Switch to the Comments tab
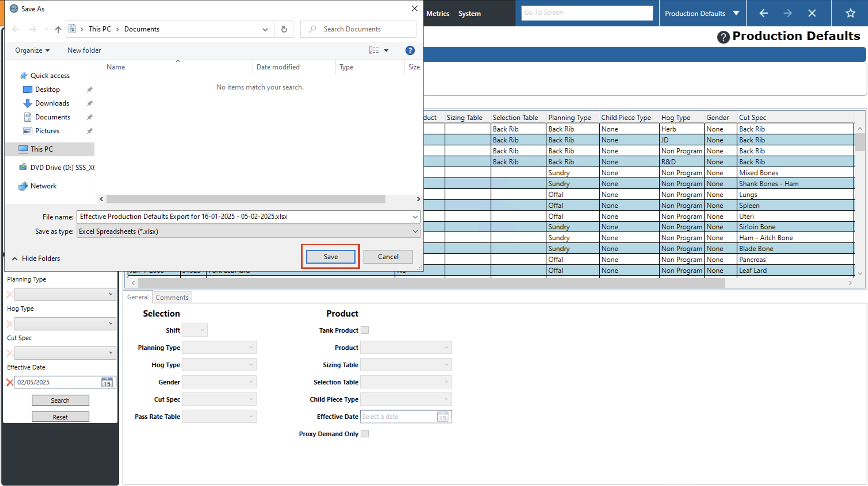 (172, 298)
